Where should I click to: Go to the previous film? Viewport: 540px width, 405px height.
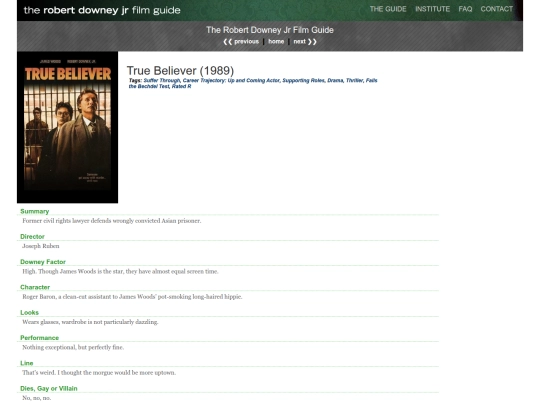pyautogui.click(x=241, y=42)
